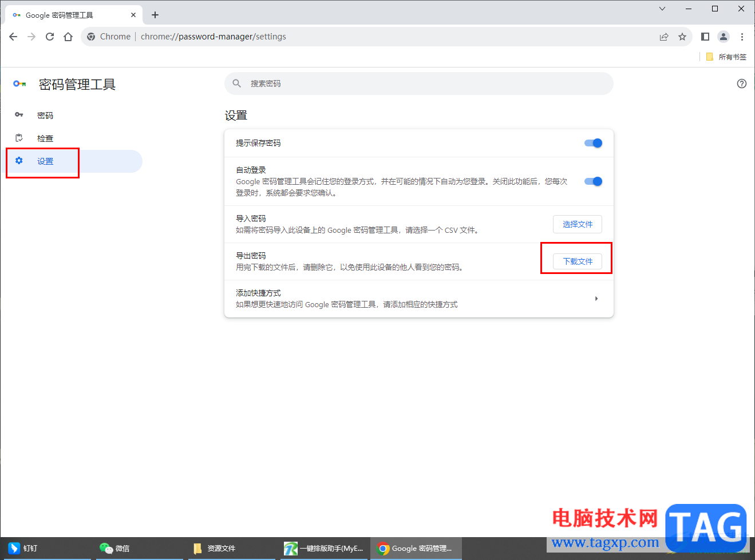Open 钉钉 from the taskbar
The width and height of the screenshot is (755, 560).
pos(46,548)
